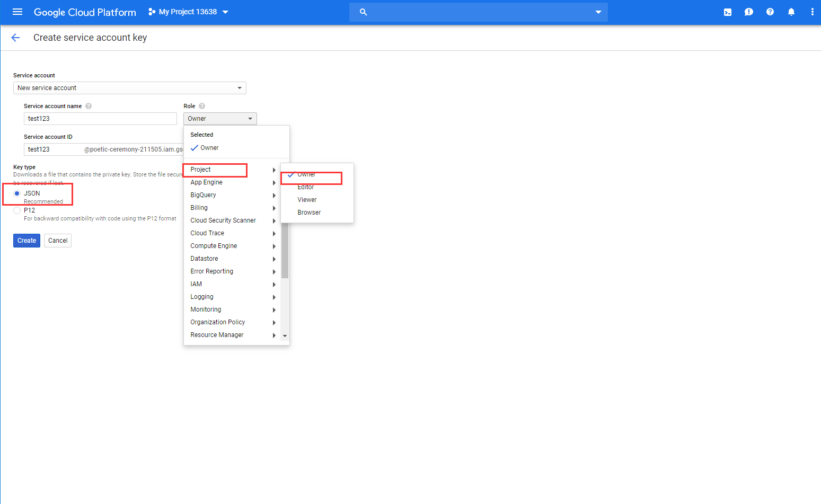The height and width of the screenshot is (504, 821).
Task: Click the role menu scrollbar thumb
Action: pyautogui.click(x=285, y=251)
